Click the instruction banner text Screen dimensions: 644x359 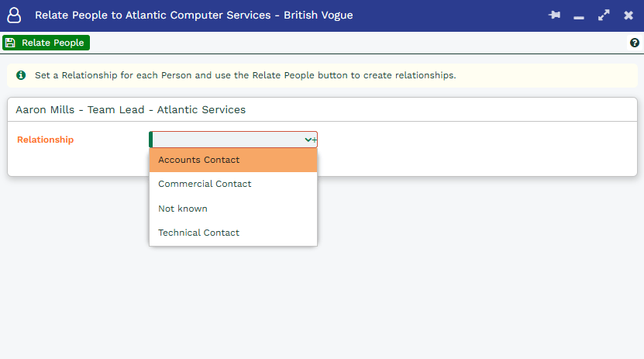click(x=245, y=75)
